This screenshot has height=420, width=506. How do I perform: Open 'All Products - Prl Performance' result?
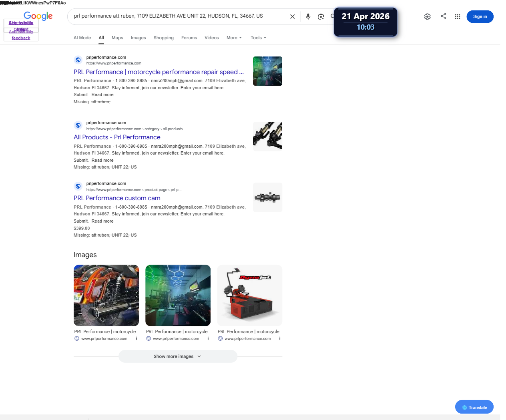coord(117,137)
